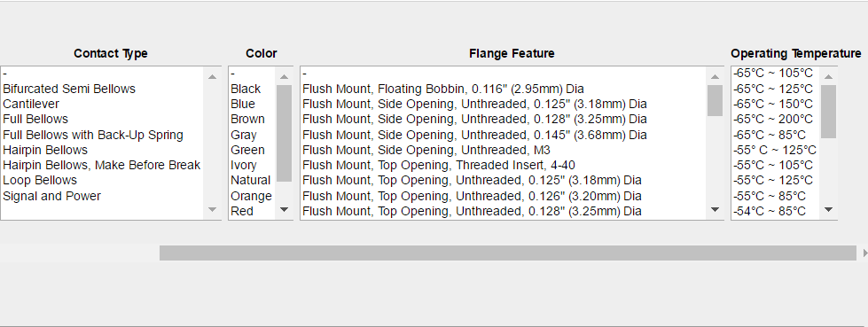Click the Contact Type list down arrow

click(x=213, y=209)
